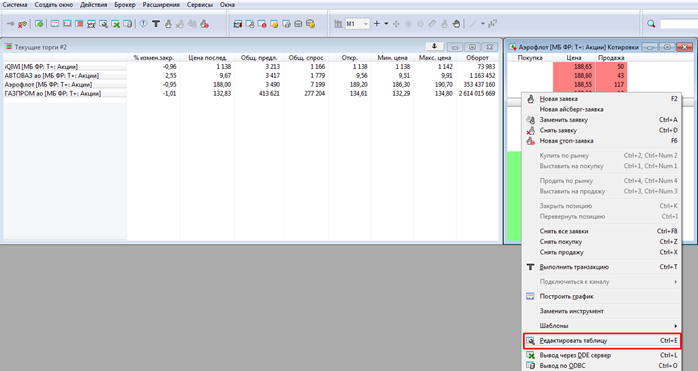The image size is (698, 371).
Task: Click the ODBC database toolbar icon
Action: [128, 24]
